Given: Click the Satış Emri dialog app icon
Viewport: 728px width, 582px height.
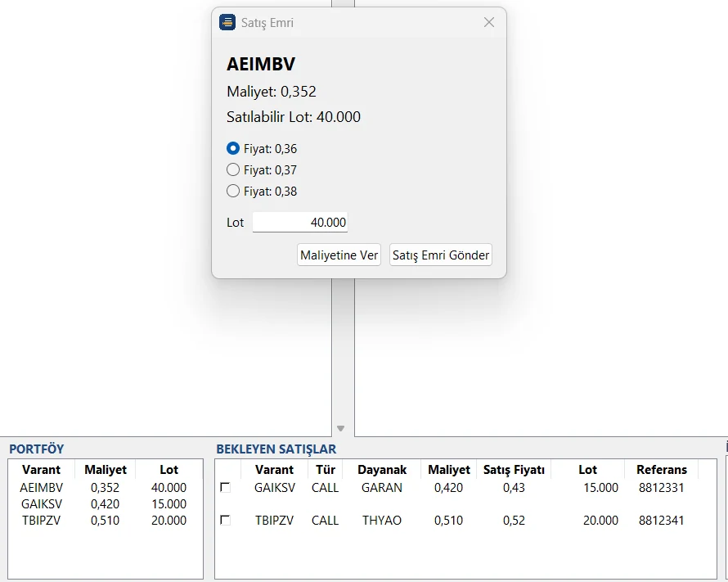Looking at the screenshot, I should 227,22.
